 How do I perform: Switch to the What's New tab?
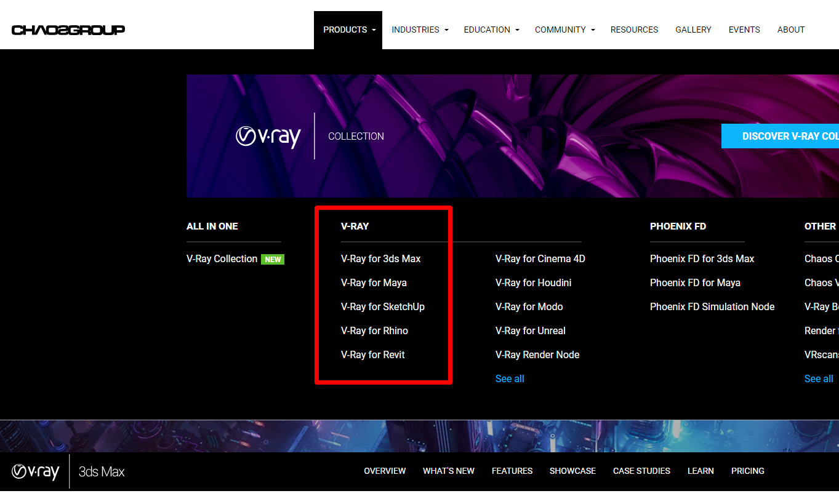[449, 471]
